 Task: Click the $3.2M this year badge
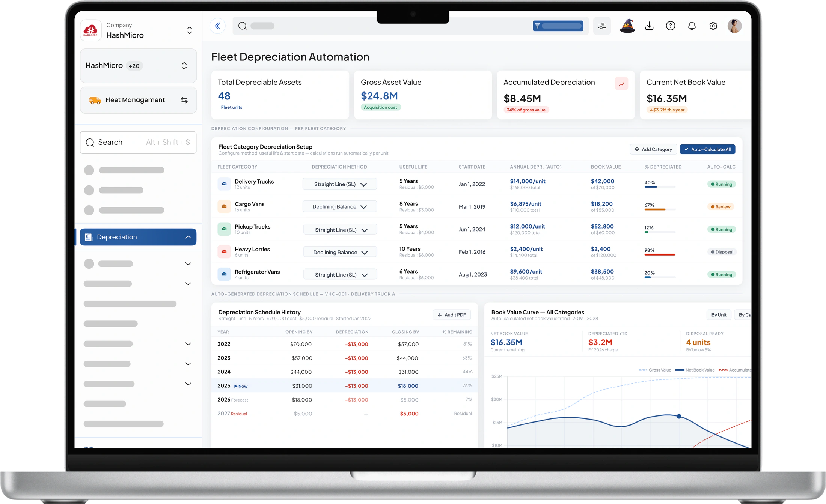point(667,110)
